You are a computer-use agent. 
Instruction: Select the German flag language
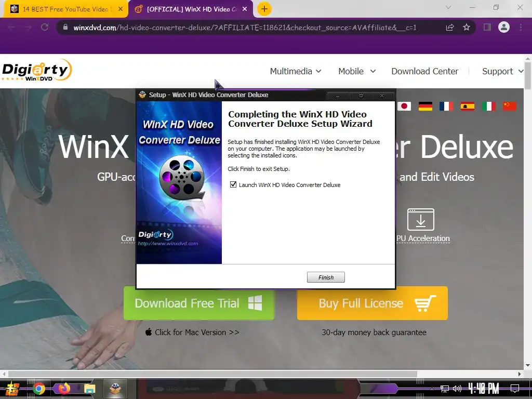click(x=425, y=106)
